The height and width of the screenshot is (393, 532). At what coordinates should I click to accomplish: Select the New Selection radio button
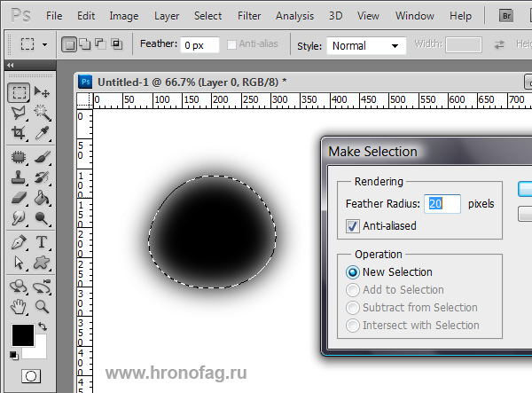click(x=353, y=272)
